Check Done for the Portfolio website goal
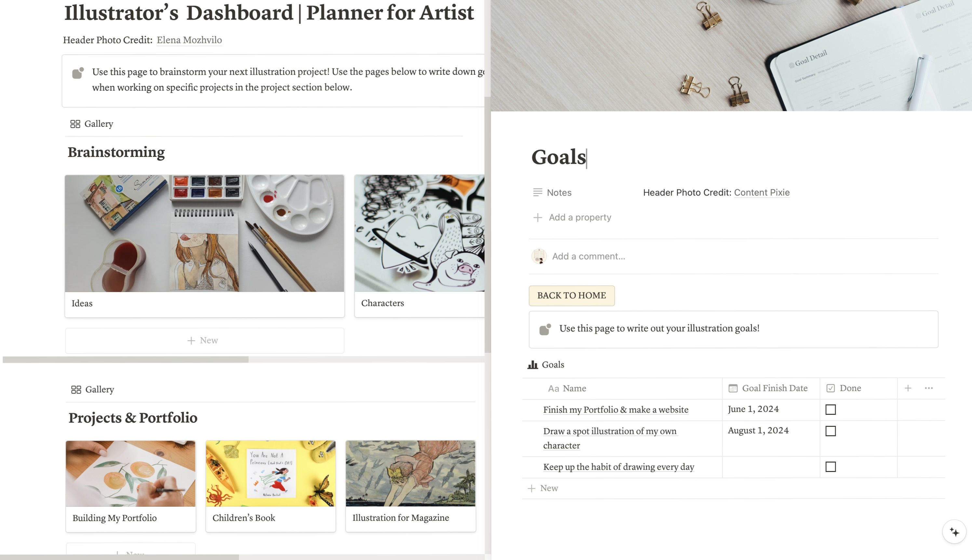The height and width of the screenshot is (560, 972). [x=831, y=409]
